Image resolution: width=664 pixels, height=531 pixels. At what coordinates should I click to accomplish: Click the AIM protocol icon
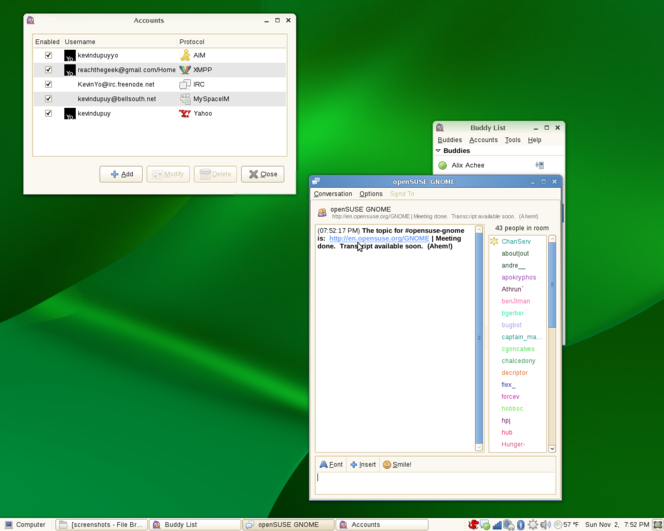coord(185,55)
